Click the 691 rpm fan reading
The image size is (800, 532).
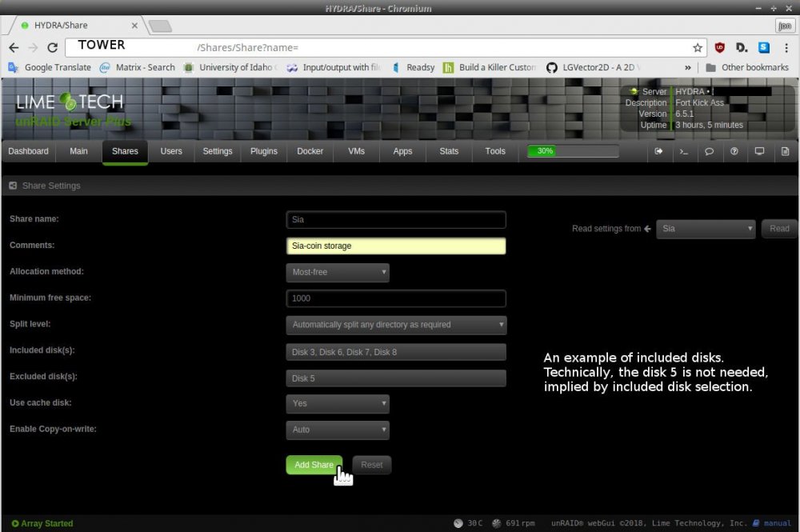click(x=520, y=523)
